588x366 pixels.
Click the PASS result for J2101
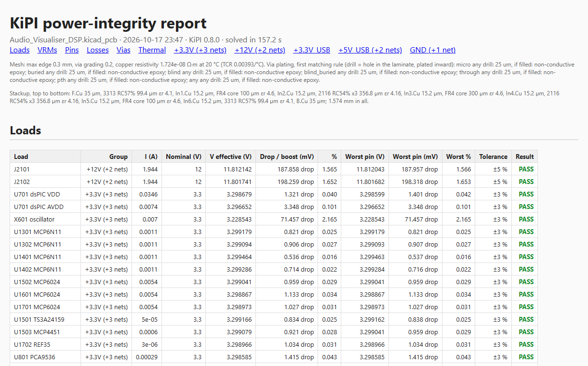pos(526,169)
